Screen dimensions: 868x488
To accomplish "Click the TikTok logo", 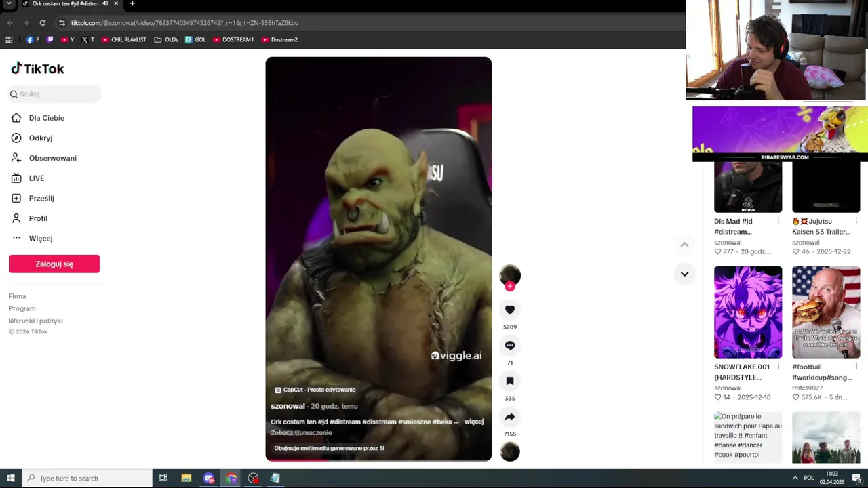I will [37, 68].
